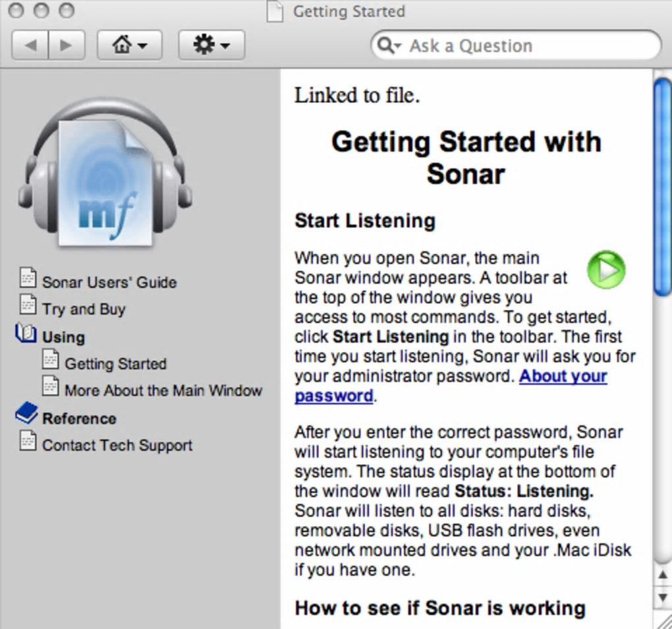Click the page icon beside Sonar Users' Guide

(28, 278)
